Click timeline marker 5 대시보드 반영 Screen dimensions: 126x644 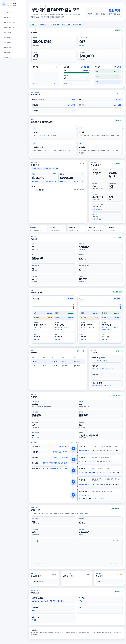pyautogui.click(x=73, y=495)
